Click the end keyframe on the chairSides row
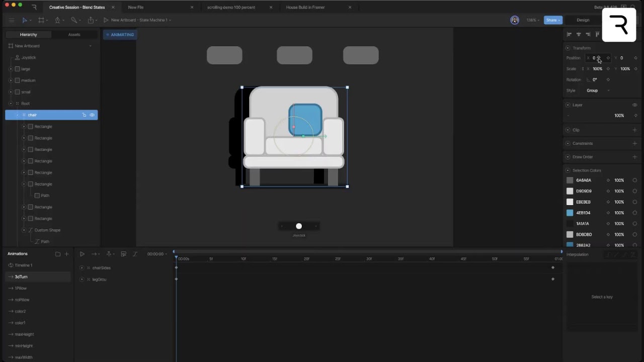Viewport: 644px width, 362px height. tap(553, 267)
